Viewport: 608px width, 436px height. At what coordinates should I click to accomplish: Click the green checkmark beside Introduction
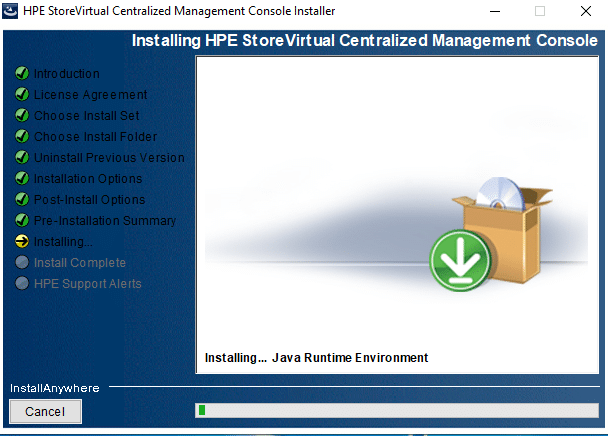pos(22,73)
